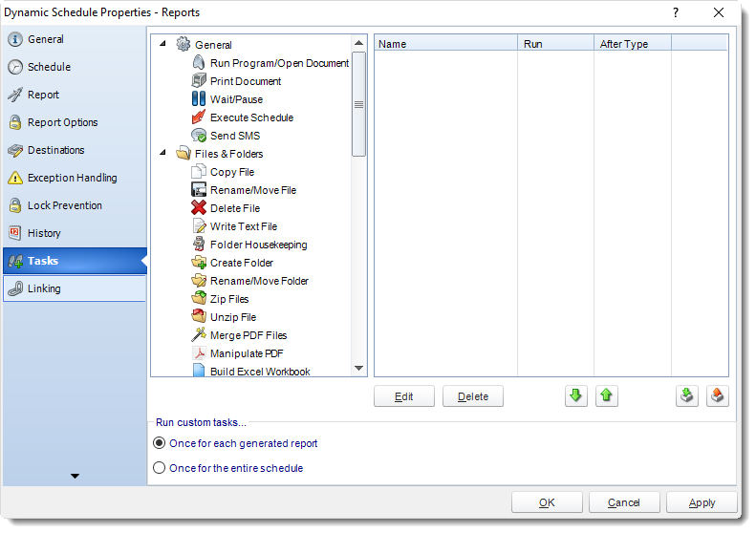Sort by the After Type column header
Screen dimensions: 756x533
633,43
